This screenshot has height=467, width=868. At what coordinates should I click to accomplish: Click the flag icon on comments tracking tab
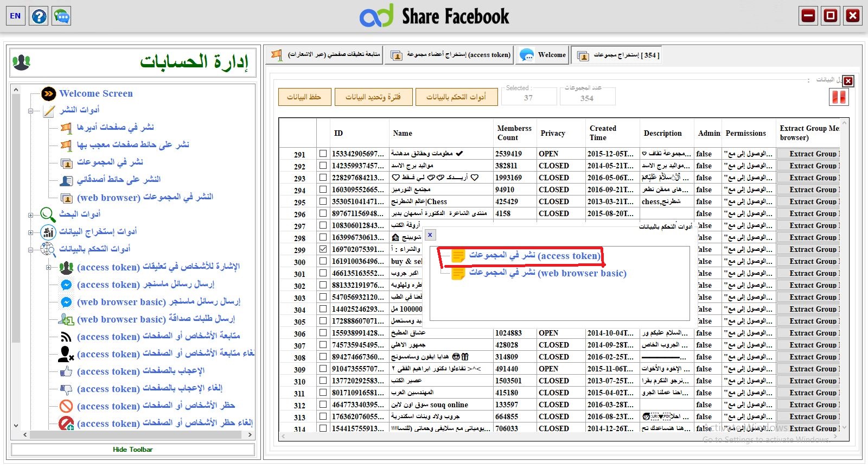(277, 55)
